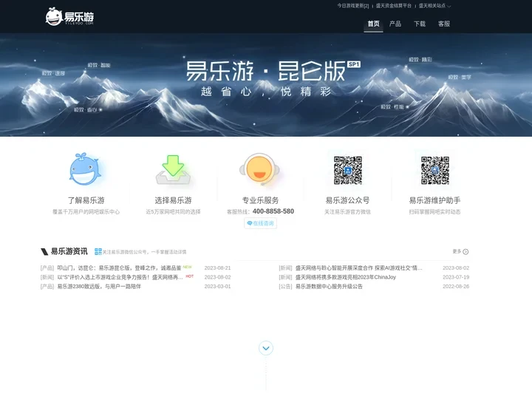
Task: Click the 易乐游公众号 QR code
Action: [348, 171]
